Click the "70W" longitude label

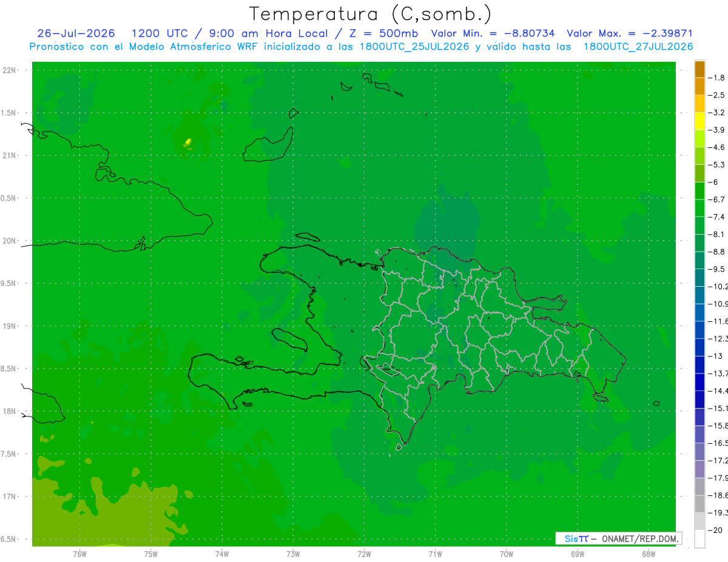click(x=507, y=554)
